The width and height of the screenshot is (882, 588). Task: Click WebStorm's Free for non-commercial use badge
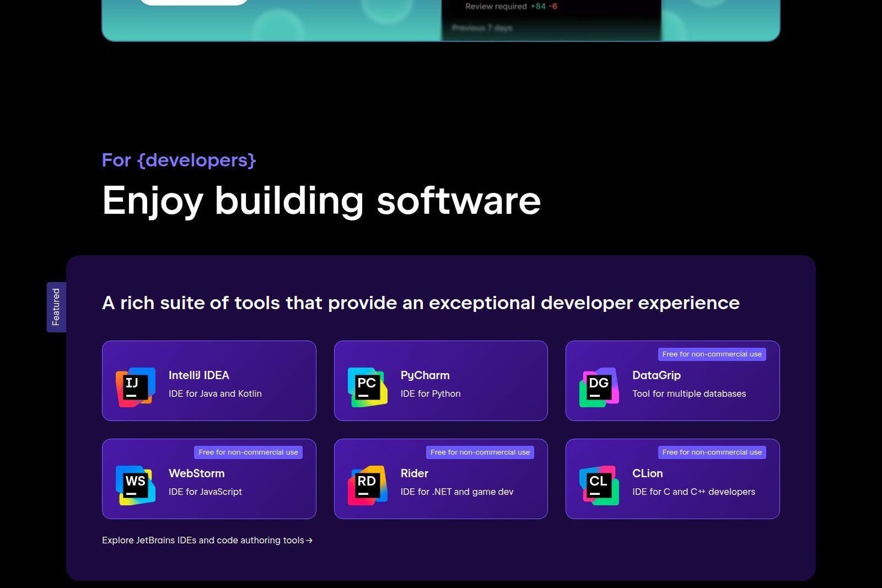click(x=248, y=452)
